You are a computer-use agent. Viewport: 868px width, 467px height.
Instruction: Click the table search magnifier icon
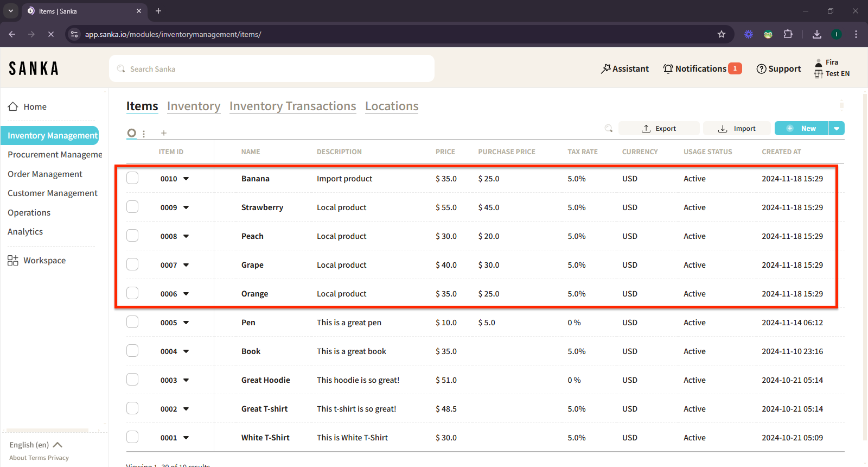click(x=609, y=129)
